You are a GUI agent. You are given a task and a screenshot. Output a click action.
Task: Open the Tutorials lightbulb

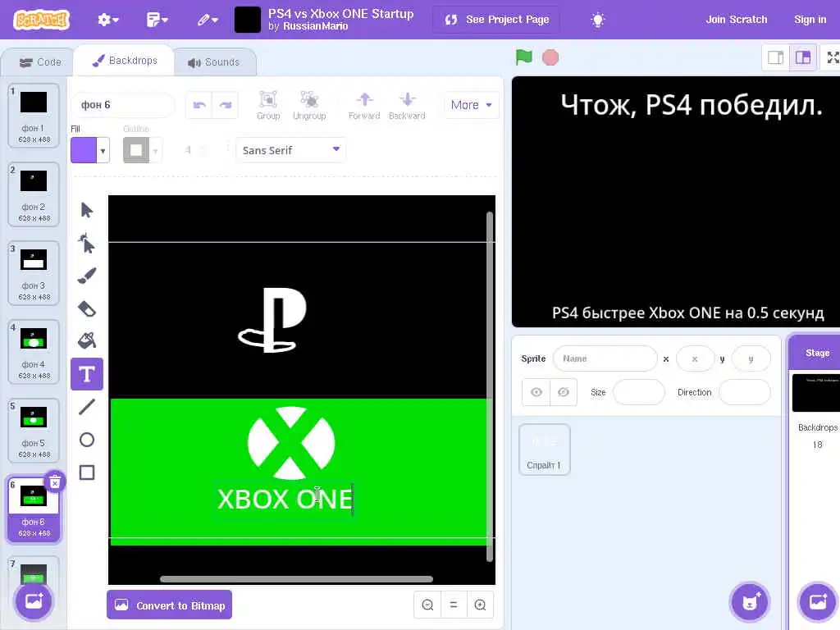point(598,20)
